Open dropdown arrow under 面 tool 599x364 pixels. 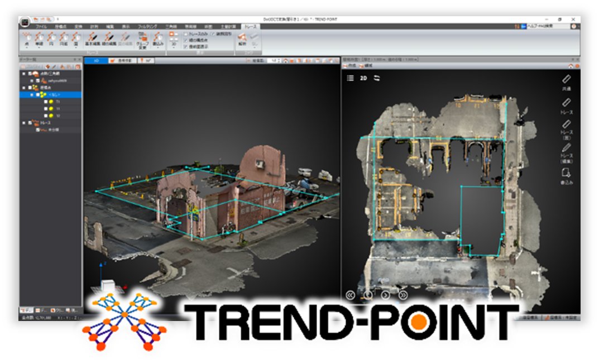click(x=75, y=48)
